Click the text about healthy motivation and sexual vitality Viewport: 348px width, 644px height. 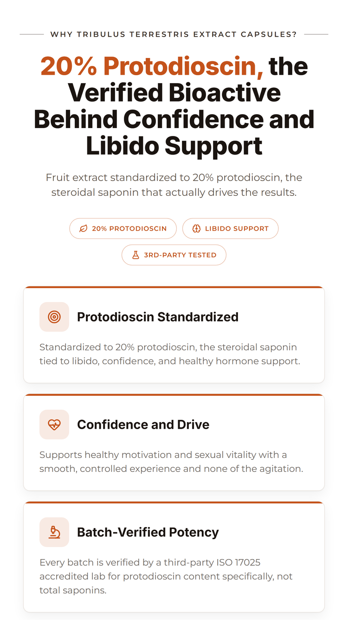tap(171, 462)
